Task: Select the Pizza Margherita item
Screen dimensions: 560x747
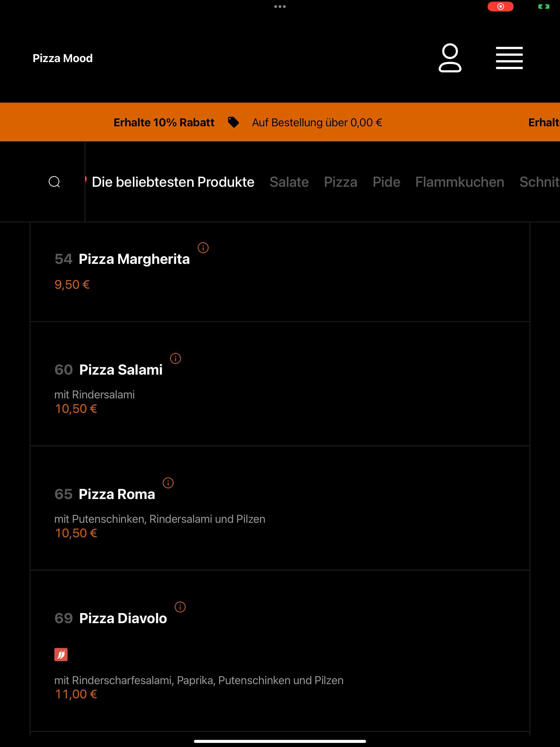Action: [280, 272]
